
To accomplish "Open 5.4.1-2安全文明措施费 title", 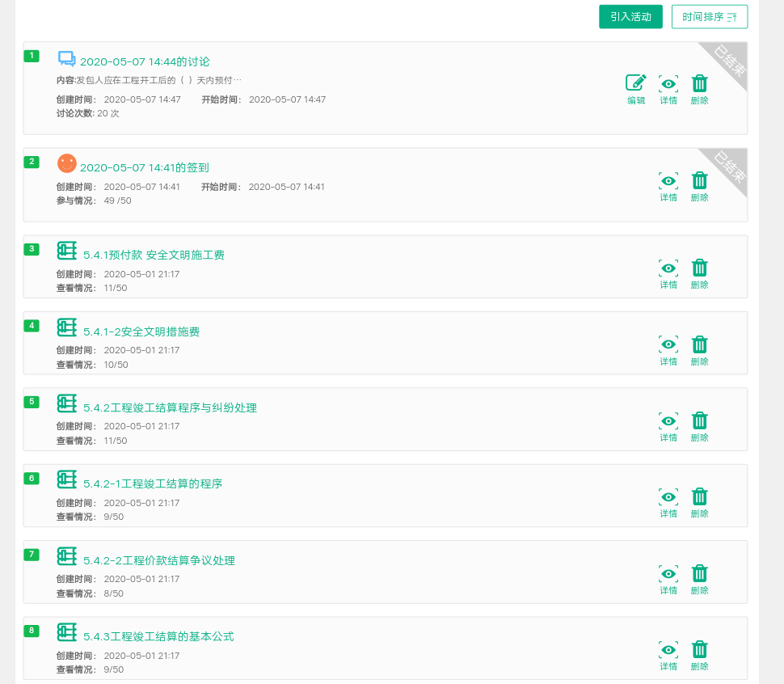I will click(x=141, y=332).
